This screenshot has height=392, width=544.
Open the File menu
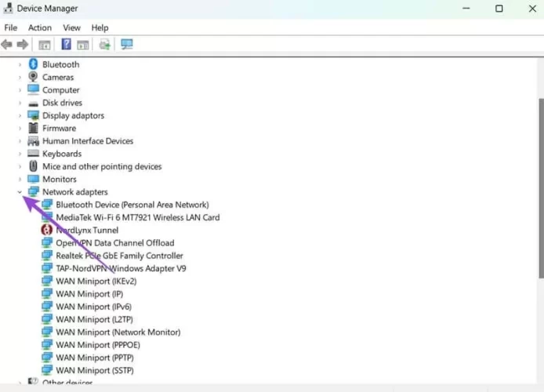11,27
